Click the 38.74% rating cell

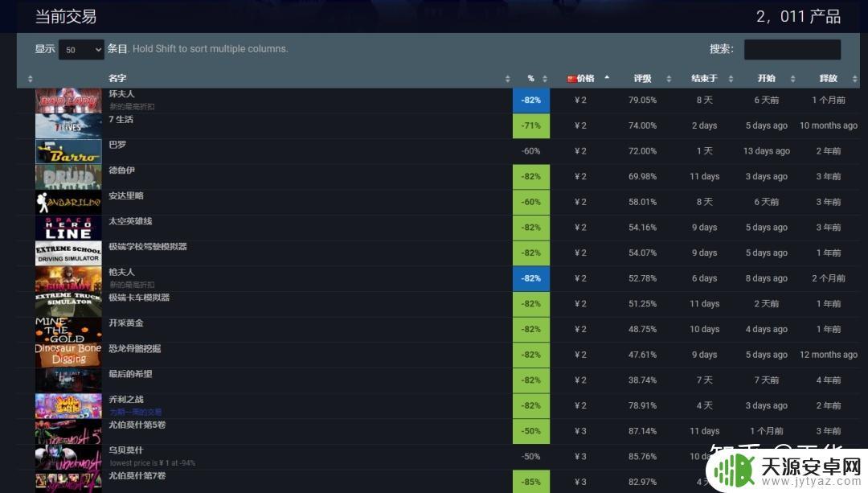(x=642, y=381)
